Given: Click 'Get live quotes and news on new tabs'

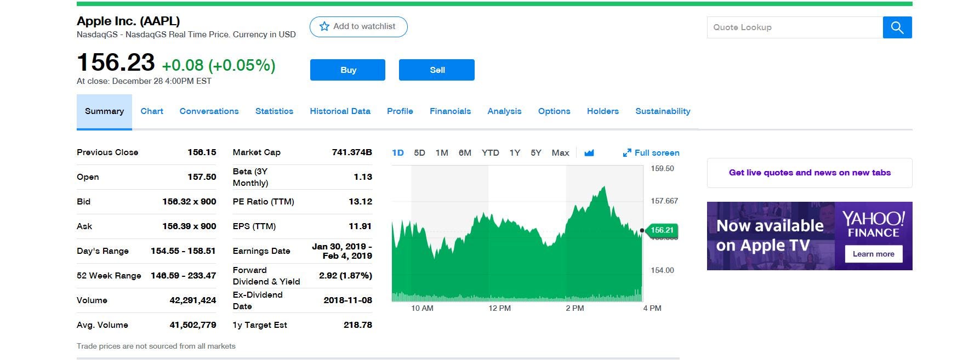Looking at the screenshot, I should click(x=810, y=173).
